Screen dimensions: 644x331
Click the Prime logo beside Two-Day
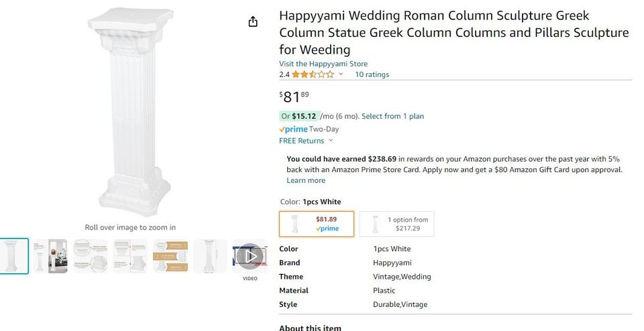click(x=293, y=129)
